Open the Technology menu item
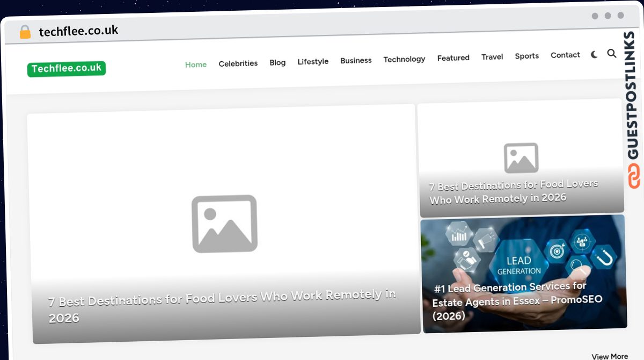The height and width of the screenshot is (360, 644). 404,59
